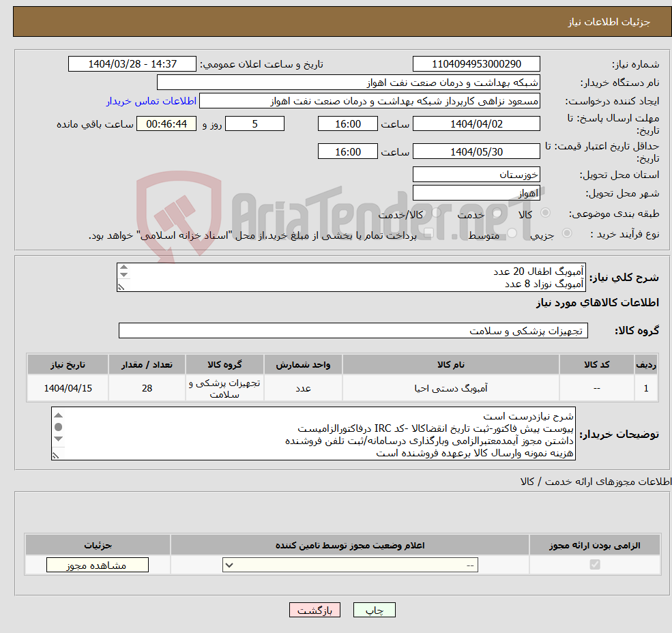Click up arrow in buyer notes box
The image size is (672, 633).
[59, 415]
